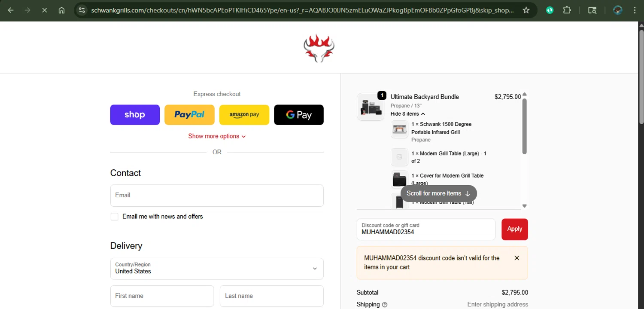
Task: Open the green circular extension icon
Action: (550, 10)
